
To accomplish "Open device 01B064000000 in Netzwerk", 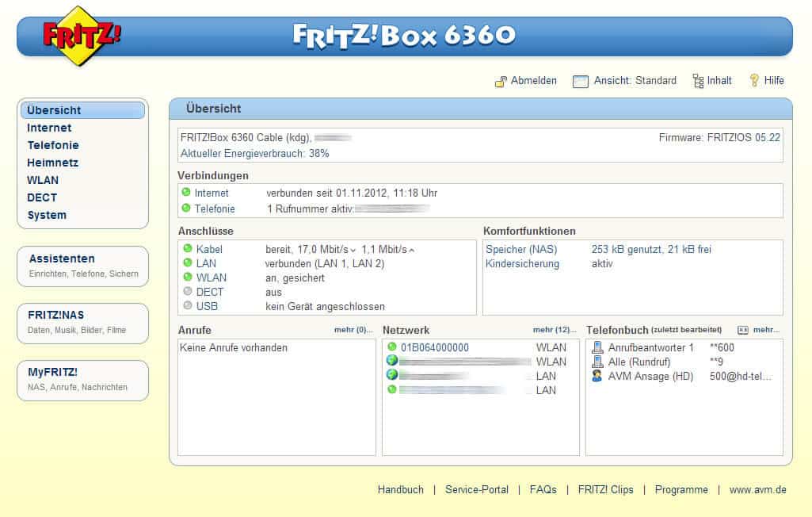I will pos(434,347).
